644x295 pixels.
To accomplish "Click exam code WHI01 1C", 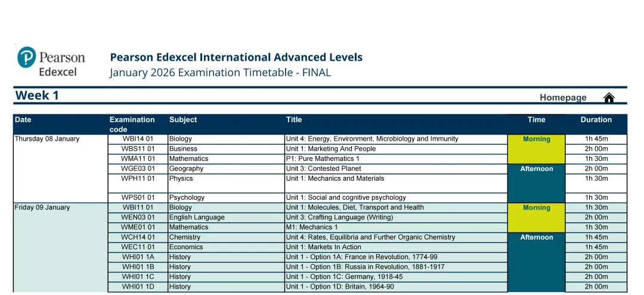I will pyautogui.click(x=138, y=277).
